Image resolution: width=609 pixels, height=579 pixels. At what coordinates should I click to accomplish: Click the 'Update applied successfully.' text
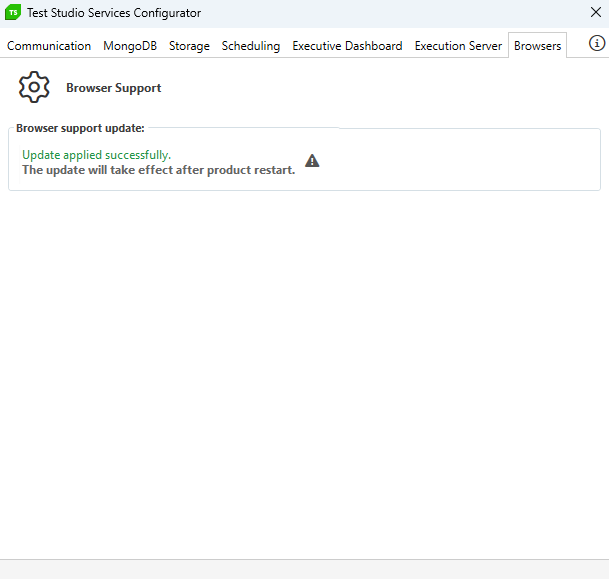[96, 155]
